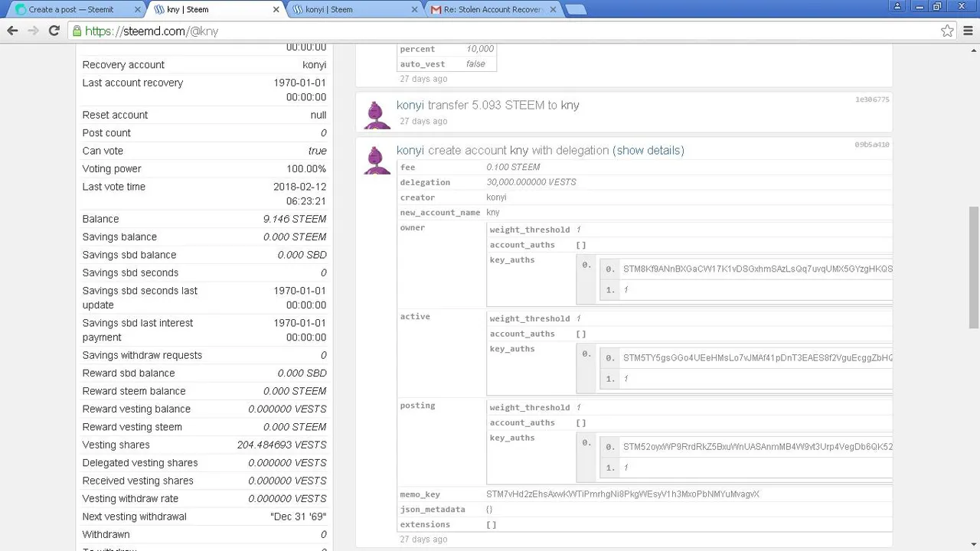Click the Post count label
This screenshot has height=551, width=980.
tap(106, 133)
